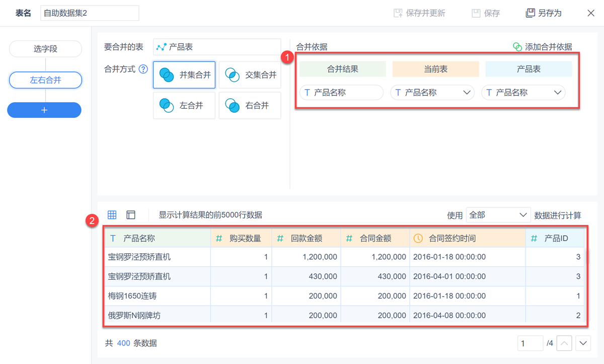Image resolution: width=604 pixels, height=364 pixels.
Task: Click 购买数量 column header
Action: tap(241, 238)
